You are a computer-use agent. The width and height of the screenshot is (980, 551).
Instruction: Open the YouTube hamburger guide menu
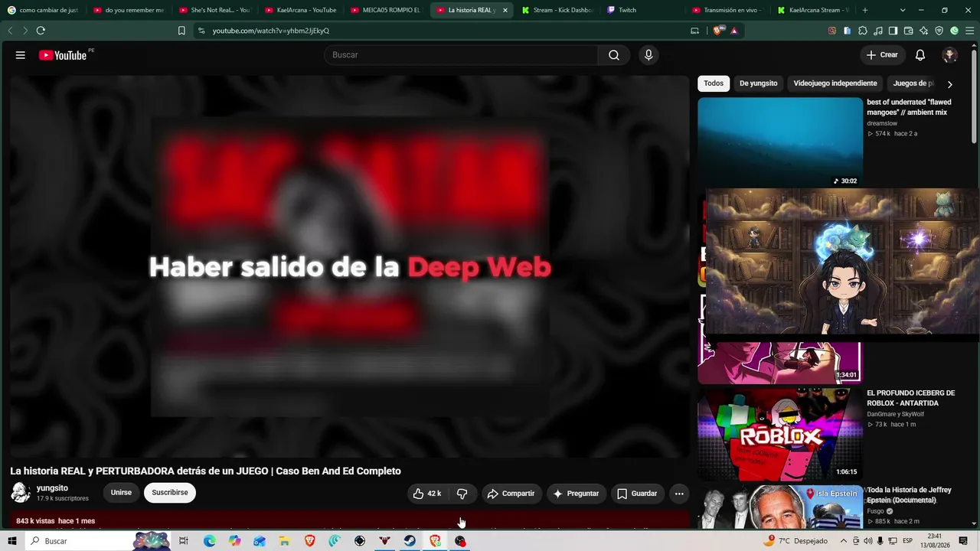click(21, 55)
